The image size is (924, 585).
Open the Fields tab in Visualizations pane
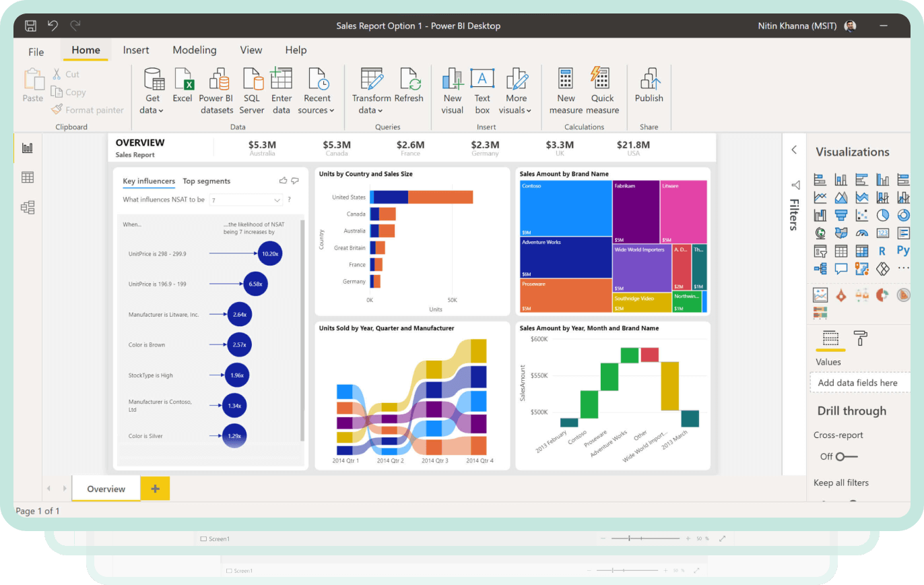830,338
